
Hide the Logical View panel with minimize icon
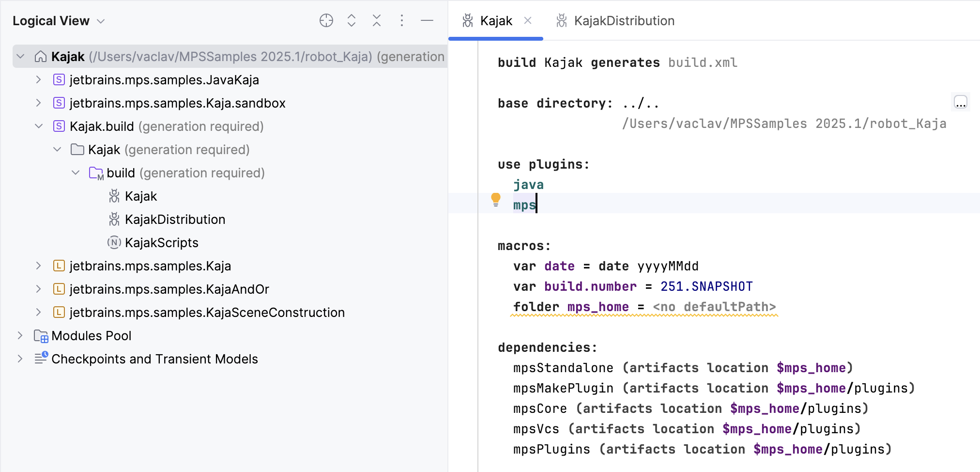[x=427, y=20]
